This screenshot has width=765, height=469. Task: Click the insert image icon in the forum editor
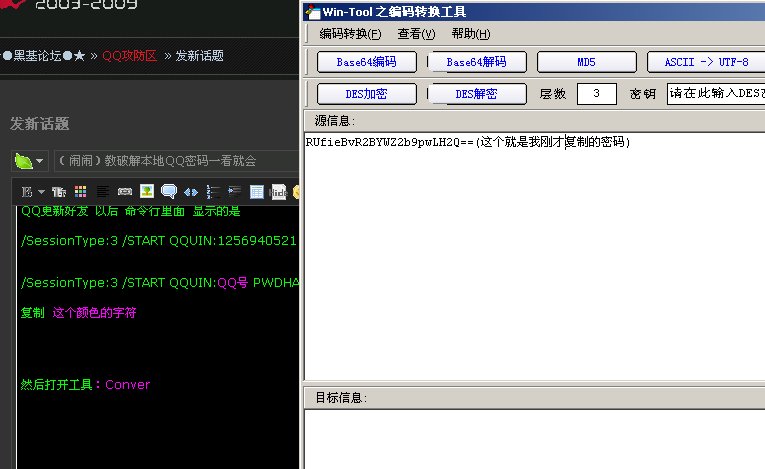click(147, 191)
